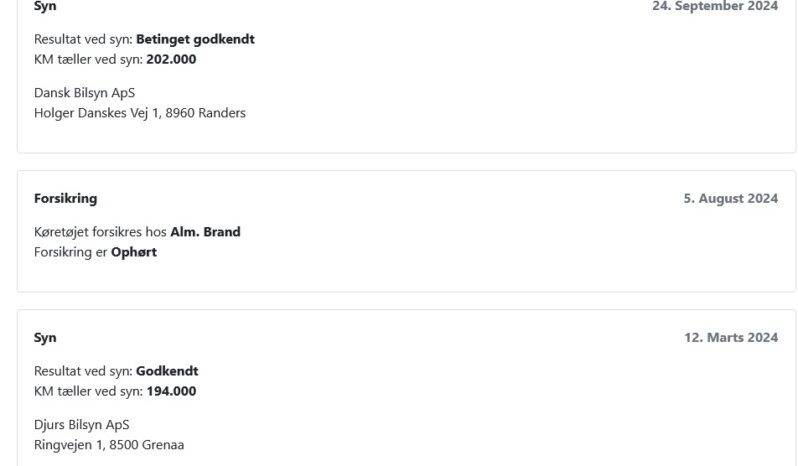Image resolution: width=798 pixels, height=466 pixels.
Task: Click the "Dansk Bilsyn ApS" station name
Action: click(x=84, y=93)
